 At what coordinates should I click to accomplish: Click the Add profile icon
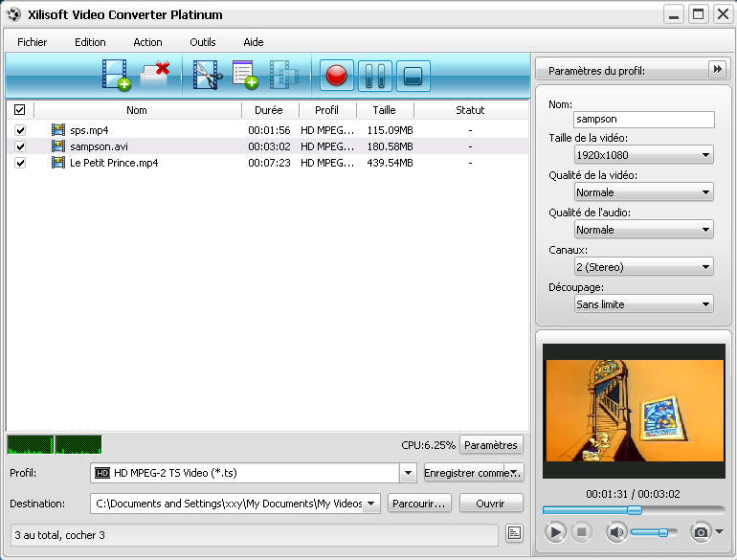coord(245,75)
